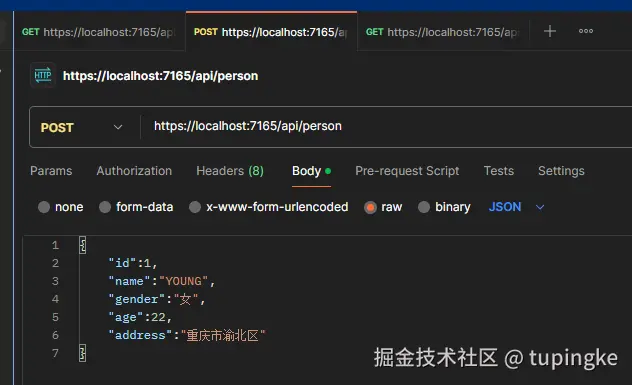The width and height of the screenshot is (632, 385).
Task: Select the POST localhost request tab
Action: click(271, 32)
